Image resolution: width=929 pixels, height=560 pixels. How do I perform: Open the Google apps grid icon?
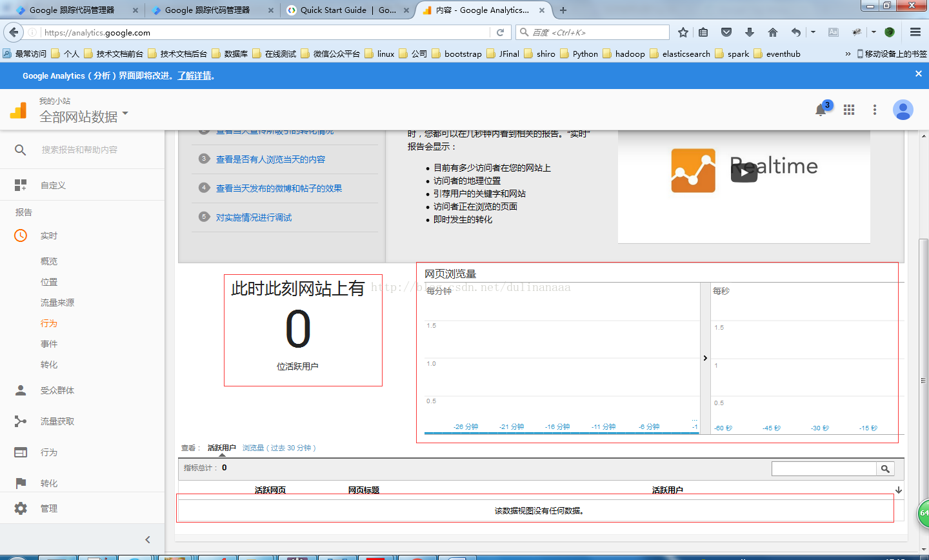849,110
